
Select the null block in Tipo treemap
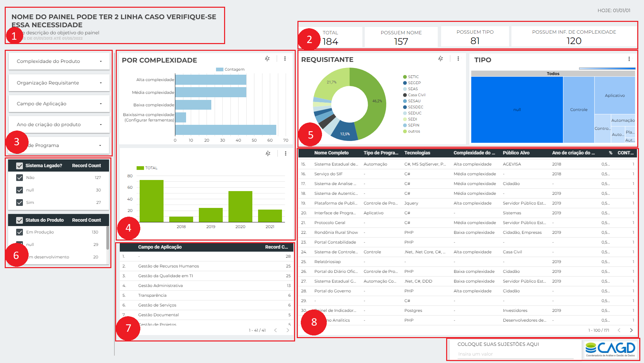(517, 110)
